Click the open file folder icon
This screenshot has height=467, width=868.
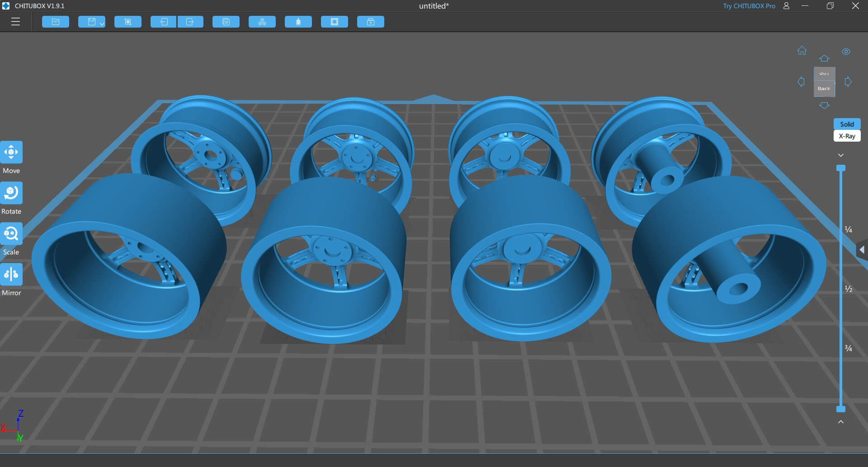[x=56, y=22]
